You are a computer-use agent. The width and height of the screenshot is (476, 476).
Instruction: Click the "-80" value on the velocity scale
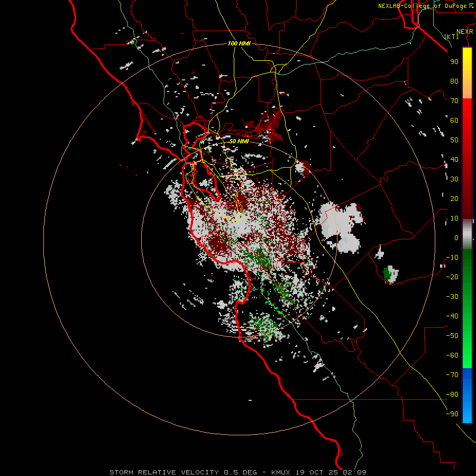tap(452, 395)
